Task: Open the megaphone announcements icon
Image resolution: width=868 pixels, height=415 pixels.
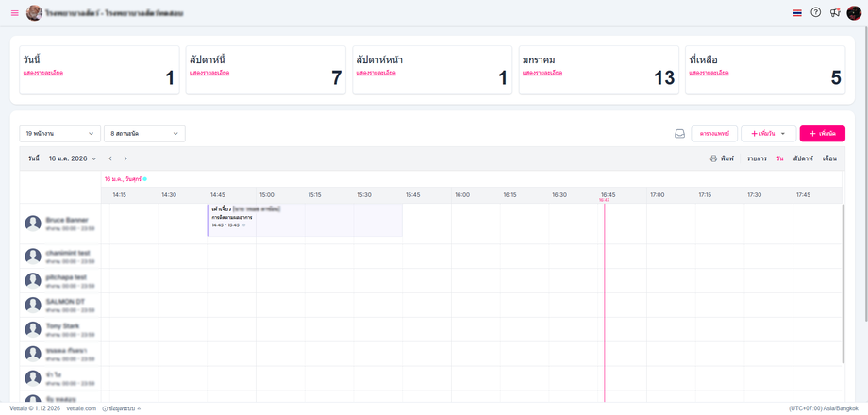Action: 835,13
